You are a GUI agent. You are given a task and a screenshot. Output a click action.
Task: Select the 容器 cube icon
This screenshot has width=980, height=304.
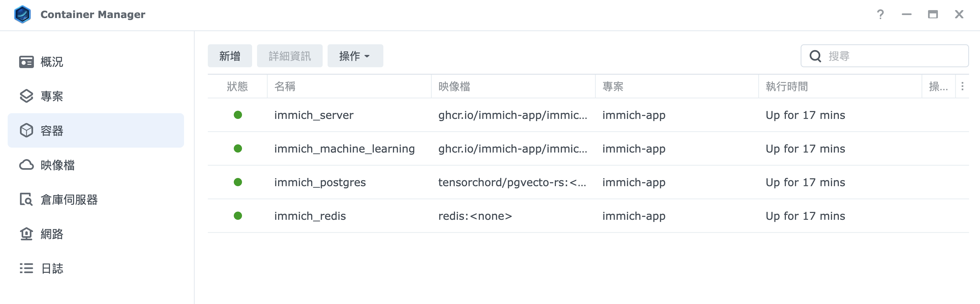pyautogui.click(x=26, y=130)
